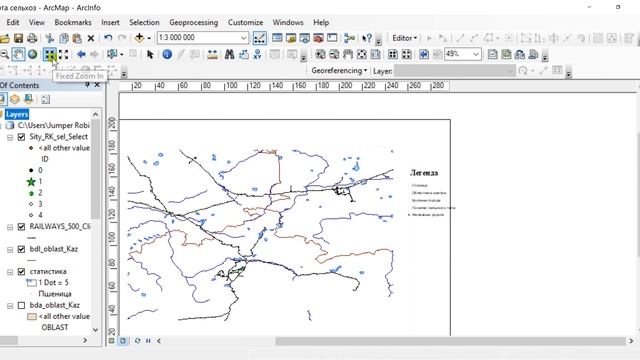
Task: Click the Delete X icon
Action: pos(91,38)
